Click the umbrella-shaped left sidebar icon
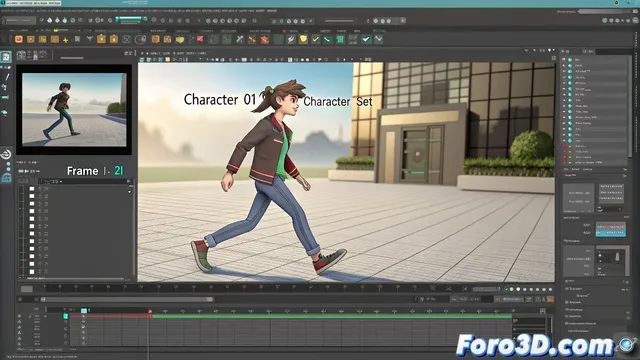 5,113
